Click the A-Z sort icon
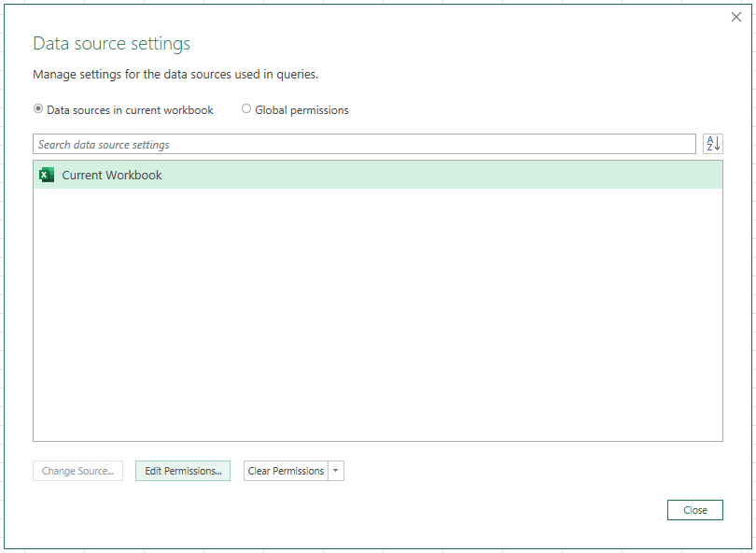The image size is (756, 553). point(713,144)
